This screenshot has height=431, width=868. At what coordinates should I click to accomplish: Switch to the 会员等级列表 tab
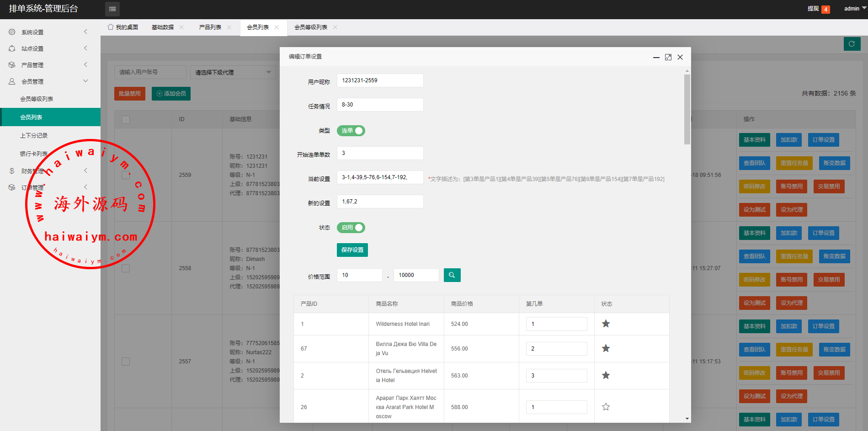point(311,27)
